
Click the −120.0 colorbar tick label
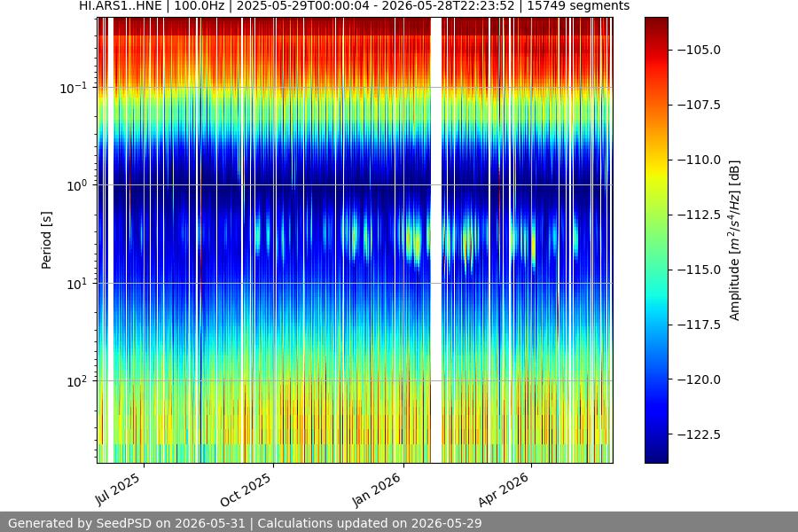pos(699,379)
